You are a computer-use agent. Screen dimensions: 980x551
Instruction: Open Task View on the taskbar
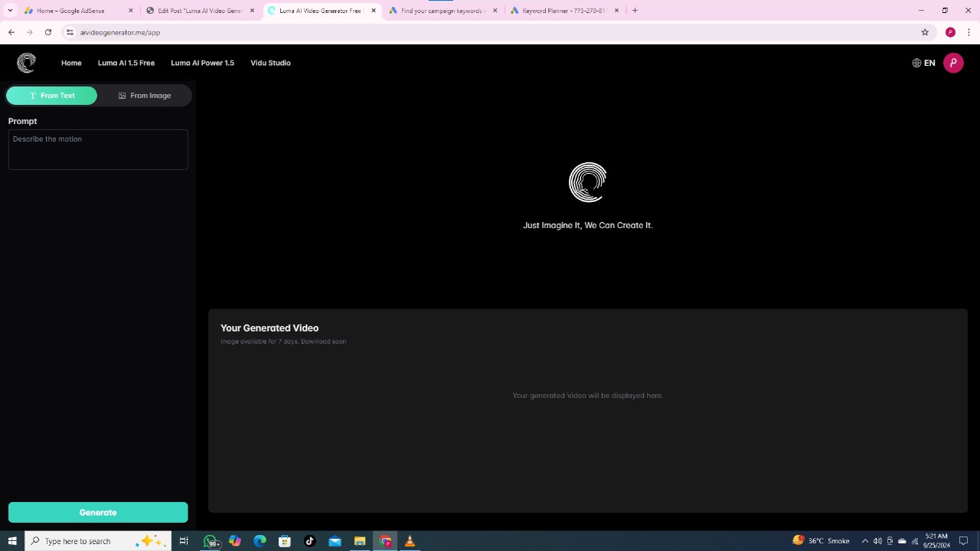coord(184,541)
